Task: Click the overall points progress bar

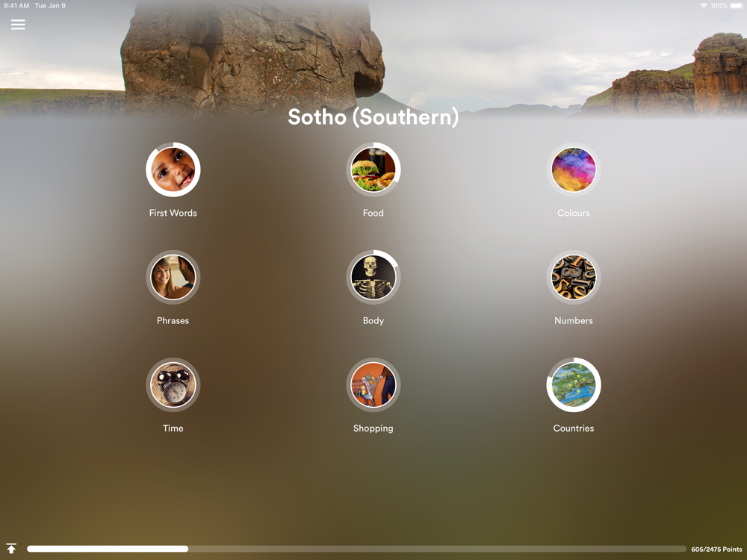Action: [x=356, y=549]
